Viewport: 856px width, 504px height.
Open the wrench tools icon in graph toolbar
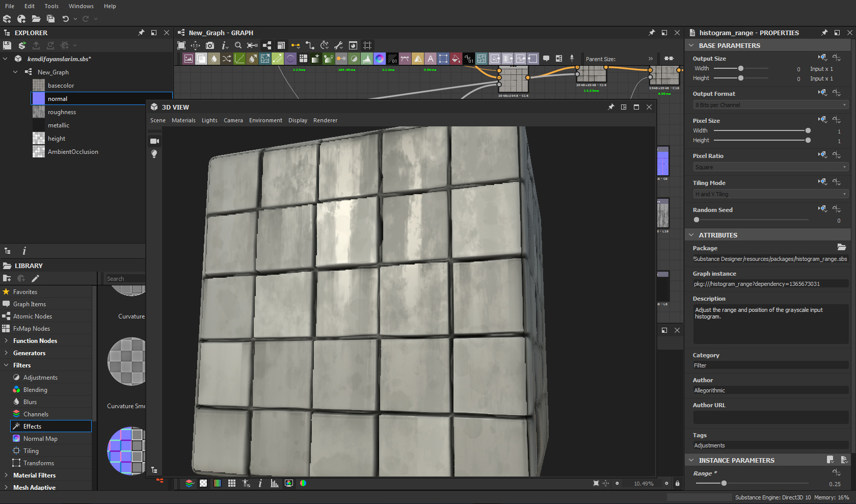coord(338,45)
